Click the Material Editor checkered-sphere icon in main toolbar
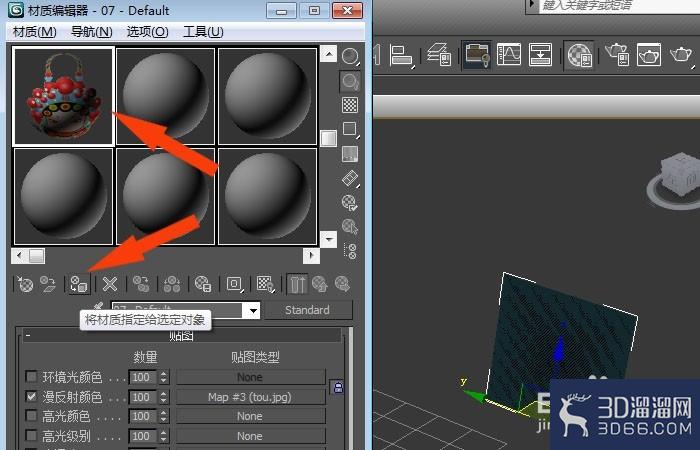The width and height of the screenshot is (700, 450). point(579,55)
